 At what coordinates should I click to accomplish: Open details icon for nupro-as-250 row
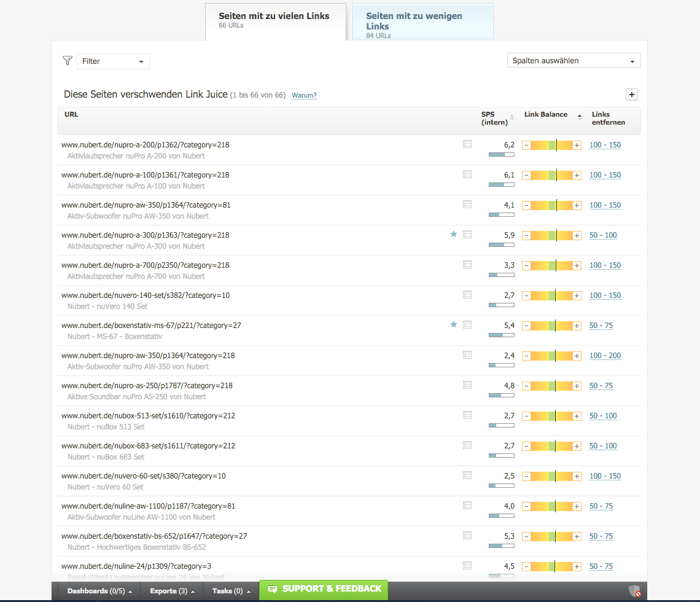click(x=467, y=385)
